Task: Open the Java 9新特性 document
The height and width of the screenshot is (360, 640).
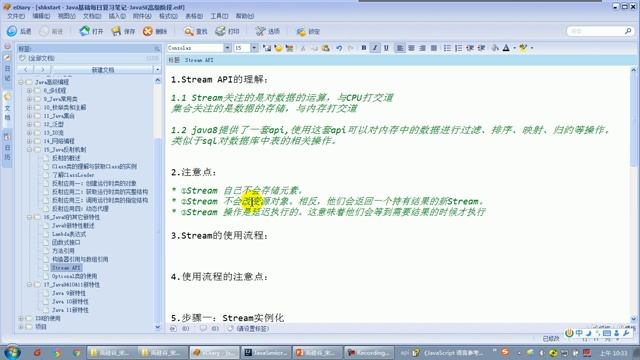Action: pyautogui.click(x=69, y=293)
